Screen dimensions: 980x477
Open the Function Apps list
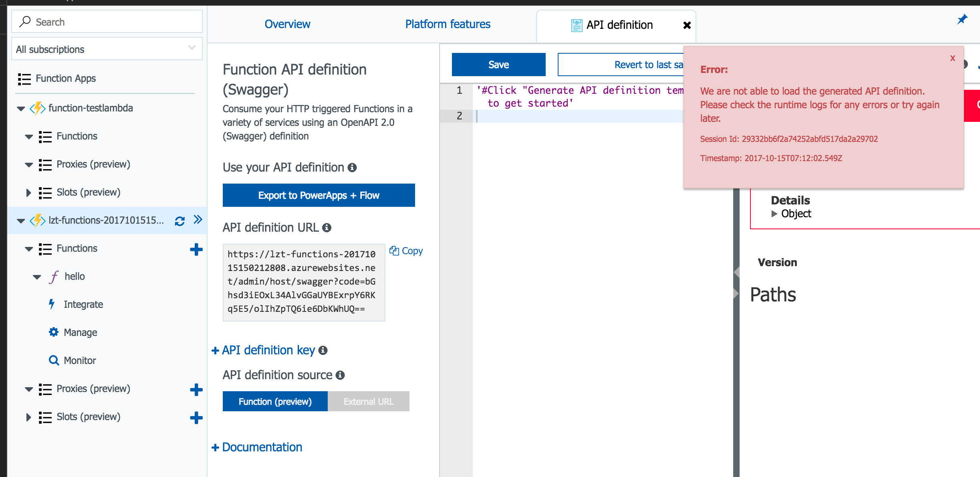pyautogui.click(x=65, y=79)
